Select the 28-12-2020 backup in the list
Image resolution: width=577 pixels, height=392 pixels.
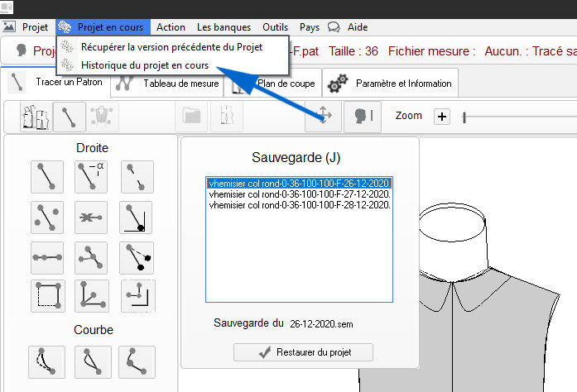299,205
